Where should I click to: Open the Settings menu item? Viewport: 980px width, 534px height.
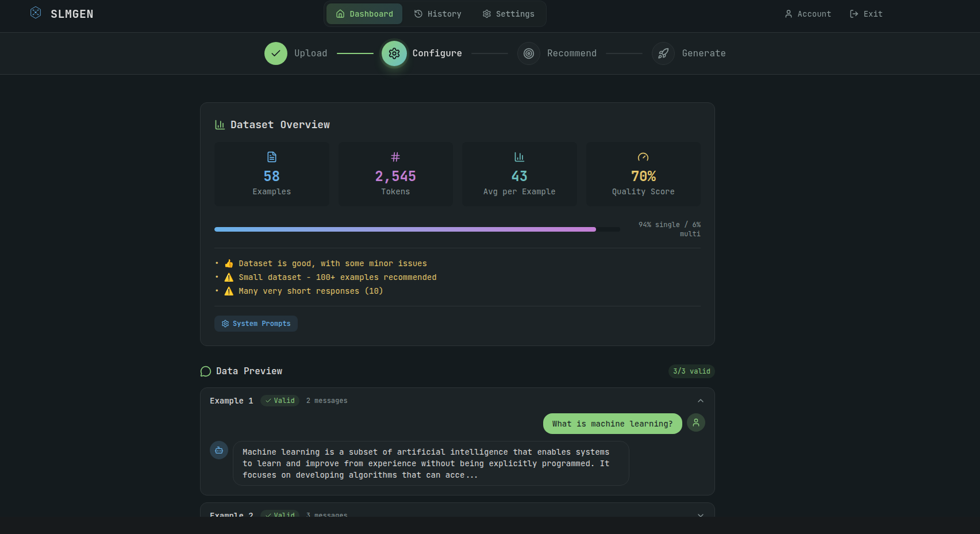click(x=508, y=13)
